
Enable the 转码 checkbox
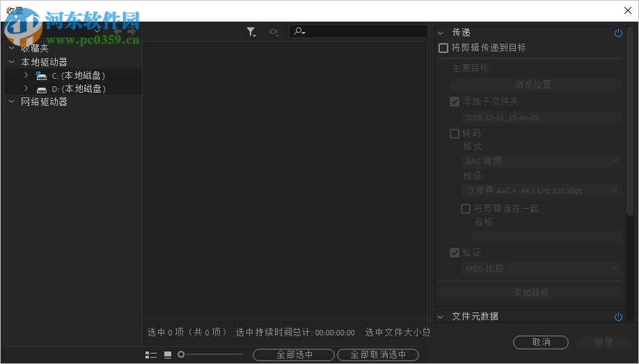click(x=455, y=134)
